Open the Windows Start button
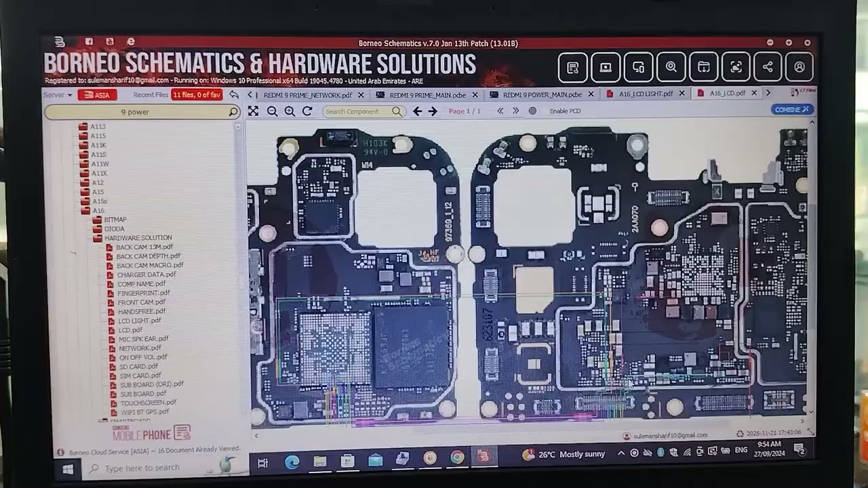Screen dimensions: 868x488 tap(68, 468)
